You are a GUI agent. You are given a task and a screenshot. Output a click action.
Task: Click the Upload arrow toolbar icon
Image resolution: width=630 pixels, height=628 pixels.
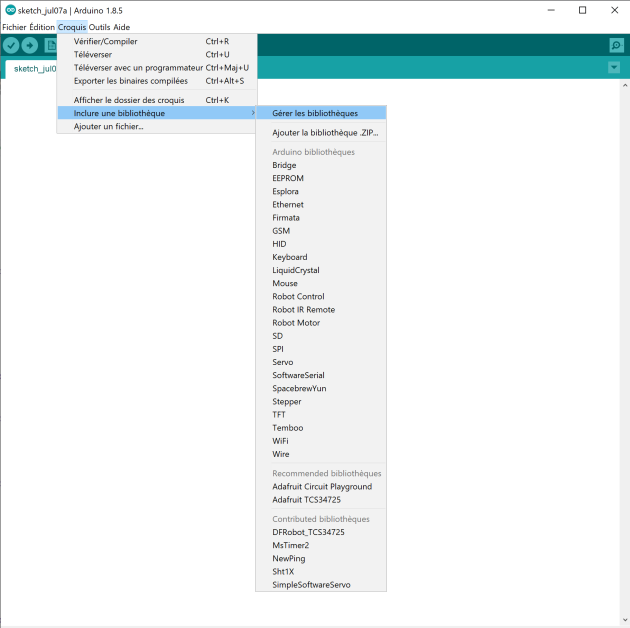(x=30, y=45)
